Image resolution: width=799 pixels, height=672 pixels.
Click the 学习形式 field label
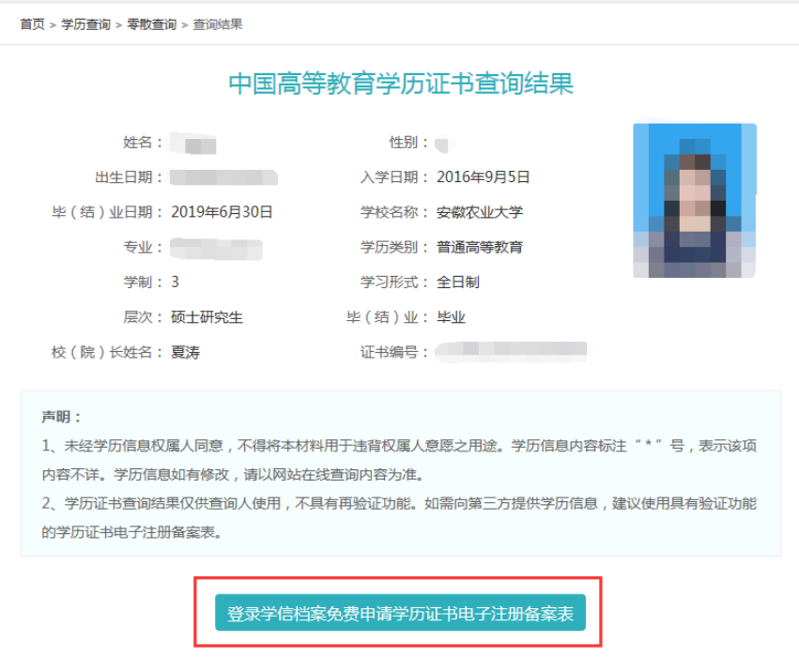click(394, 283)
